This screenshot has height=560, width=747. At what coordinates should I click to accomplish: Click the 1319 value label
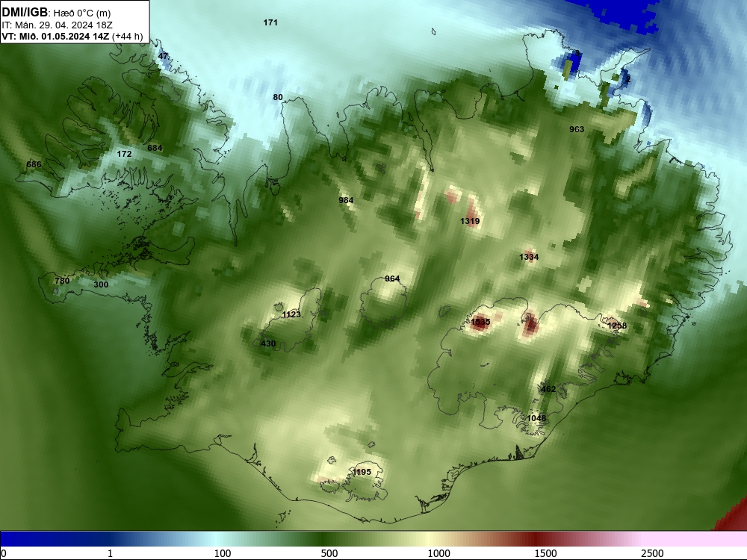coord(470,221)
